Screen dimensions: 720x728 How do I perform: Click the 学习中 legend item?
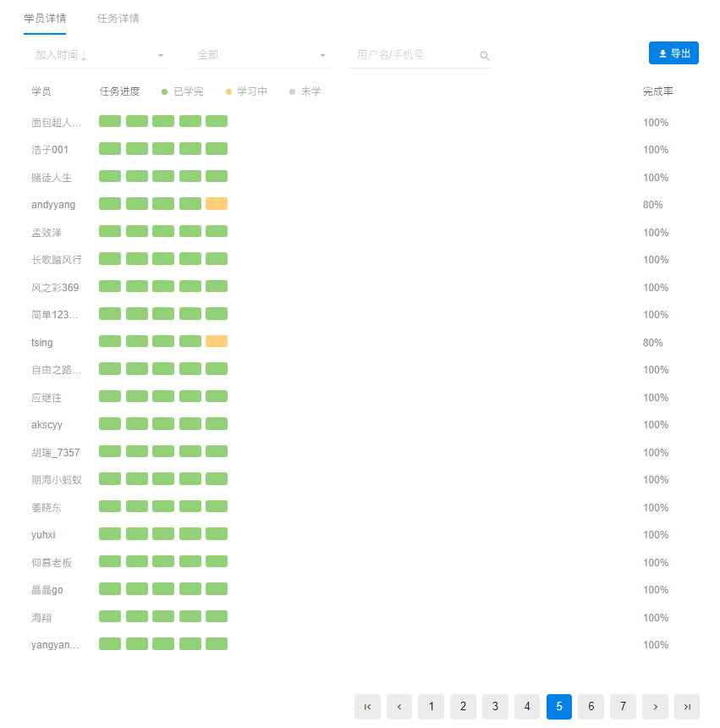click(246, 91)
